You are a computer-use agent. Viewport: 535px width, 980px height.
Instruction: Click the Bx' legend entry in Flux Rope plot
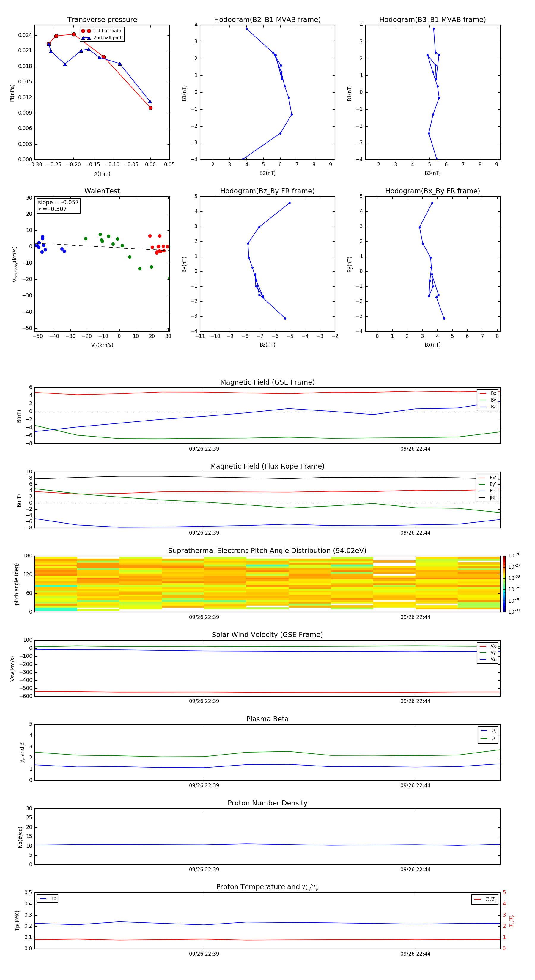tap(487, 478)
